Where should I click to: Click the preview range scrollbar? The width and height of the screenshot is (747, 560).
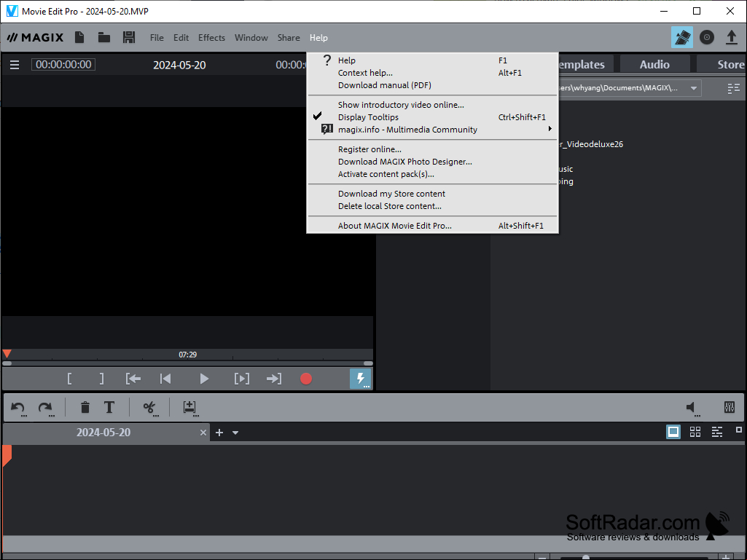tap(188, 363)
